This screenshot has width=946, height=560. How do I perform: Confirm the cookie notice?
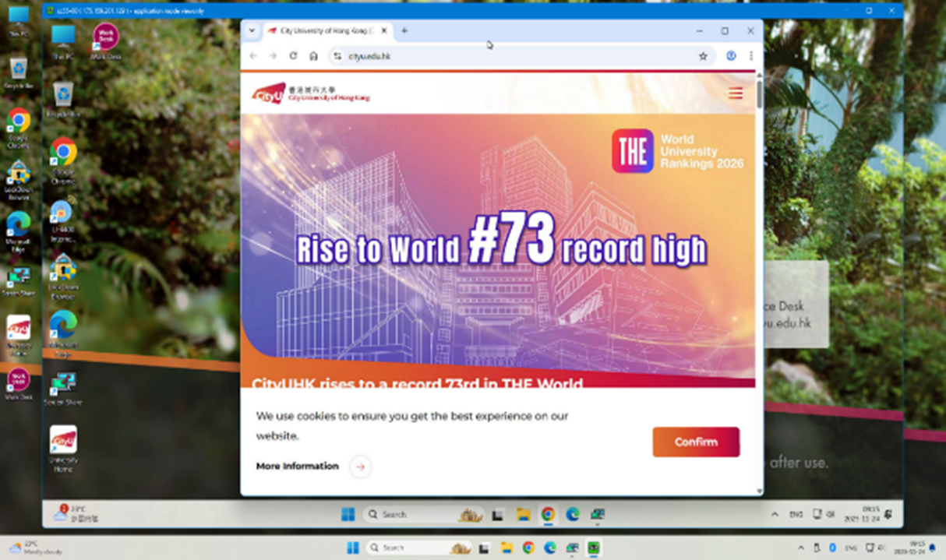[696, 442]
